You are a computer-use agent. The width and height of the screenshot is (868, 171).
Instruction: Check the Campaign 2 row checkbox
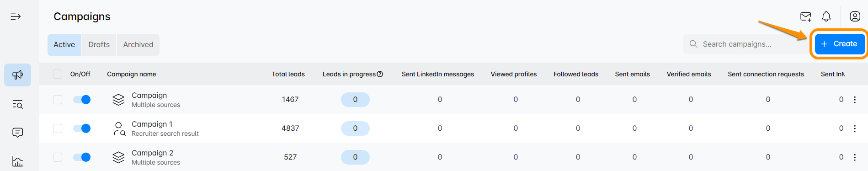pos(58,157)
